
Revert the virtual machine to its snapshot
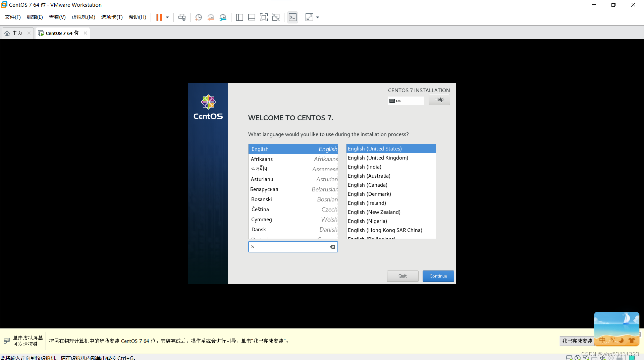[x=211, y=17]
